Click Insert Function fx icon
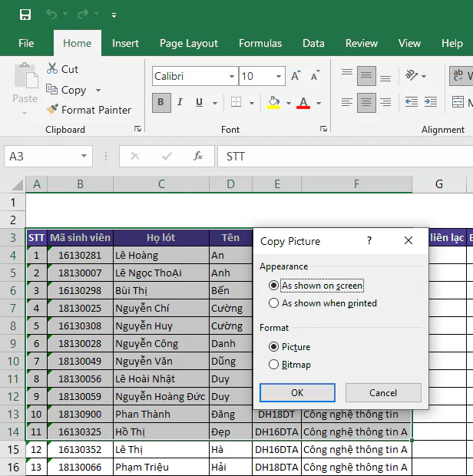 click(198, 156)
